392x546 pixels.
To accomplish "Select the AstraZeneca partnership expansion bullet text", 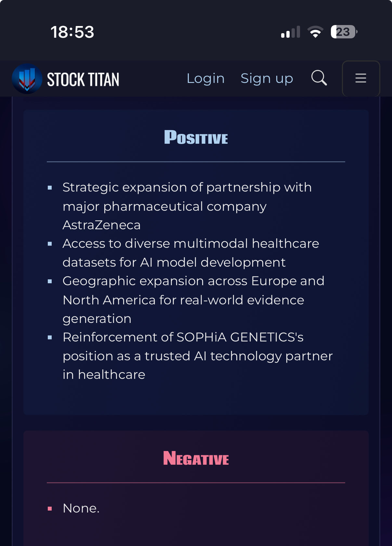I will (x=187, y=206).
